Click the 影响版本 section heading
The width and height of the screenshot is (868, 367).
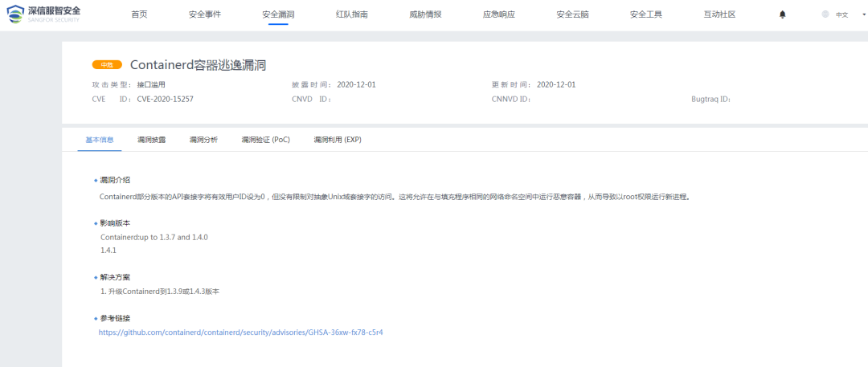click(x=115, y=223)
